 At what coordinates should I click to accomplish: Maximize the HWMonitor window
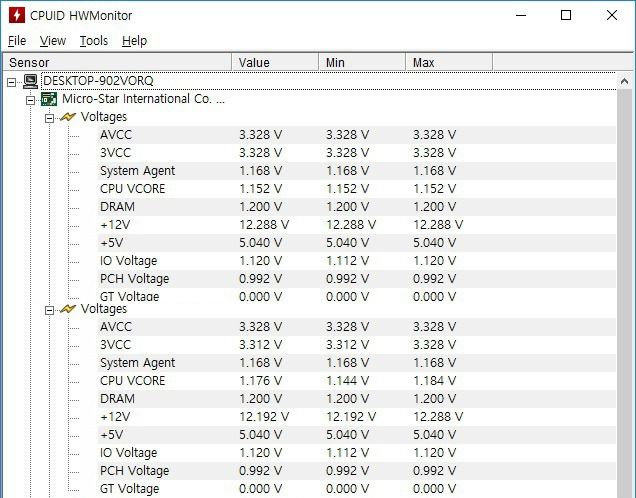566,15
